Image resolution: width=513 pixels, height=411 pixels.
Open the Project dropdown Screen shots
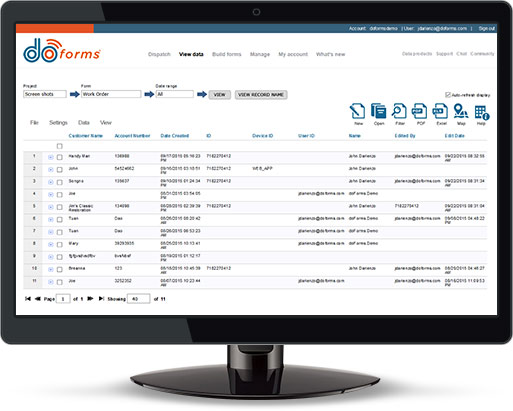coord(45,94)
